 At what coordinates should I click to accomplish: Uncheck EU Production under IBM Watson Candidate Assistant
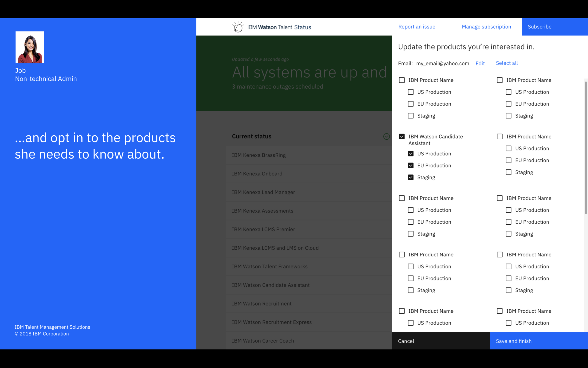click(x=411, y=166)
